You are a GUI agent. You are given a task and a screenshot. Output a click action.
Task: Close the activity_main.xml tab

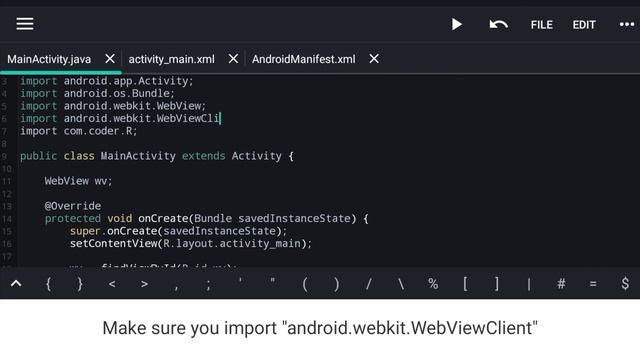[x=233, y=59]
